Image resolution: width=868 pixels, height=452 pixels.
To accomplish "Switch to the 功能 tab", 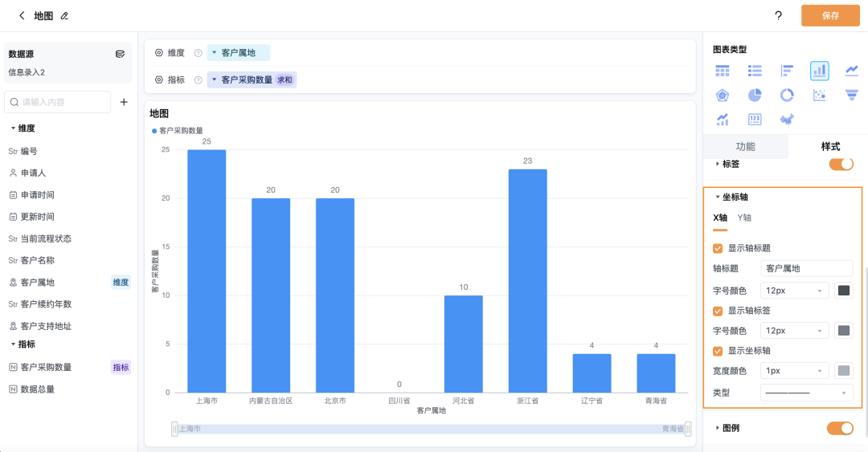I will [745, 147].
